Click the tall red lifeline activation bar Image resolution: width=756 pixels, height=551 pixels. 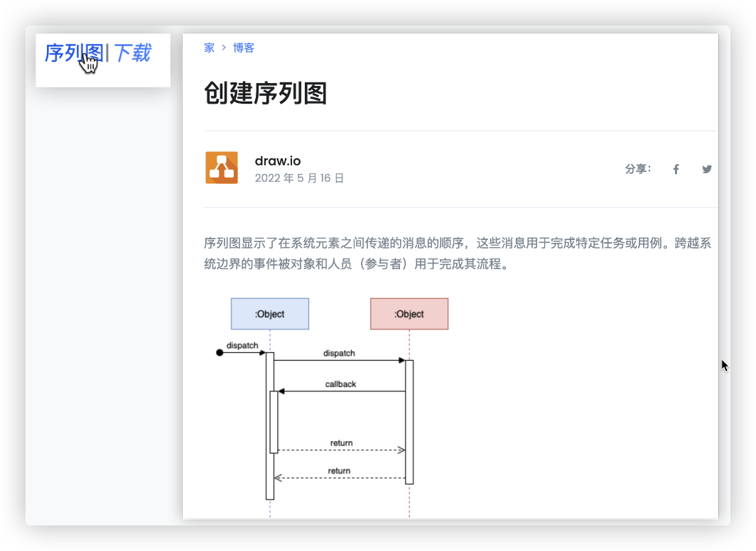[x=409, y=422]
